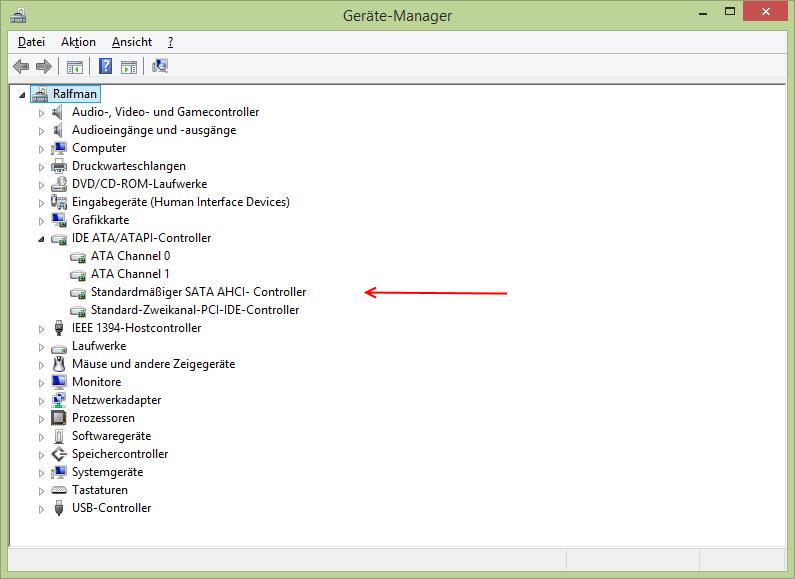
Task: Click the Geräte-Manager title bar system icon
Action: point(18,15)
